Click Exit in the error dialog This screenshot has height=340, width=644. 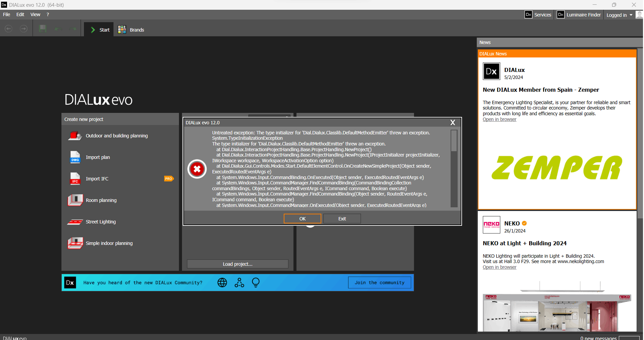[342, 219]
